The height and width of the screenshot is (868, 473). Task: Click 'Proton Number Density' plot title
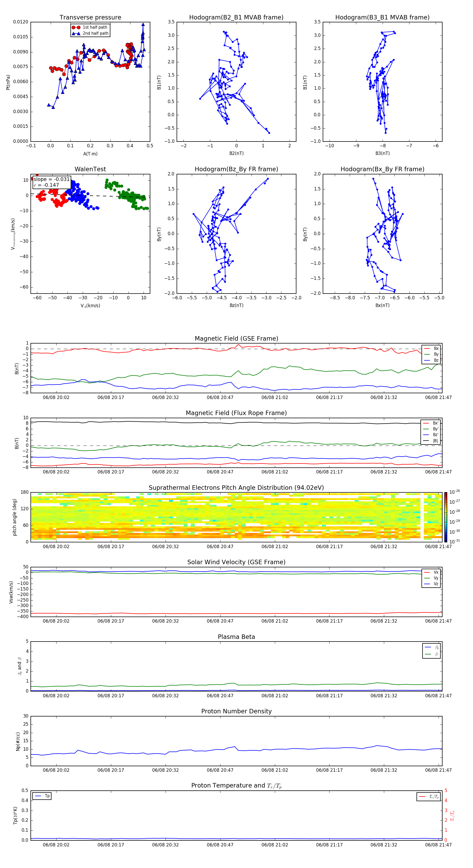pyautogui.click(x=236, y=712)
